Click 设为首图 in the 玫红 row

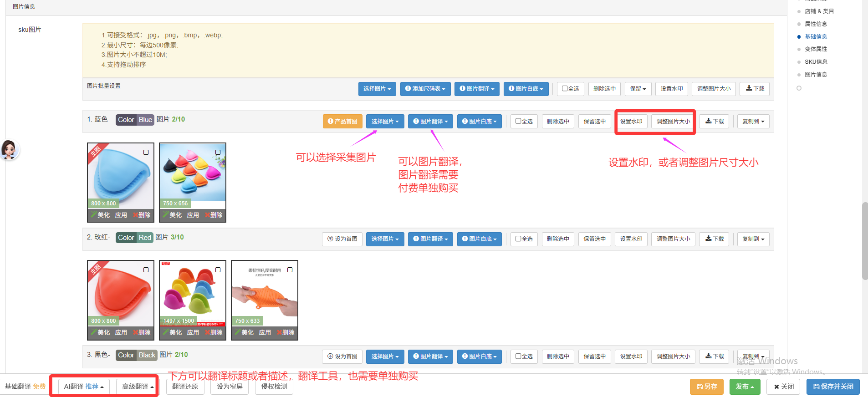[x=342, y=239]
